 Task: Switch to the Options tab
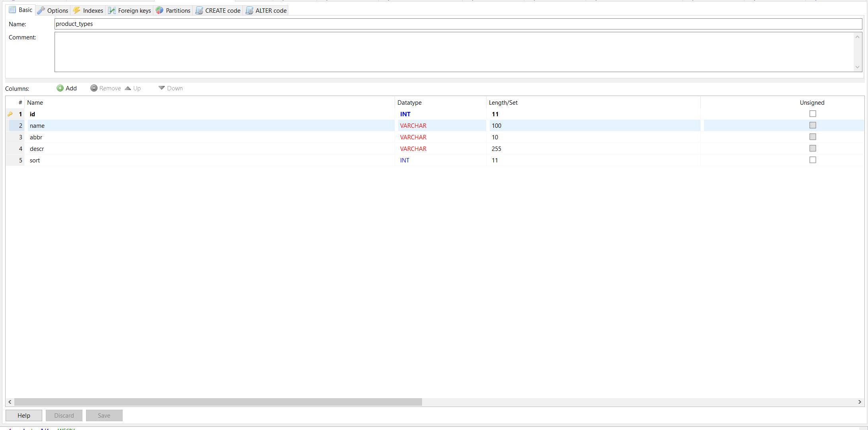52,10
